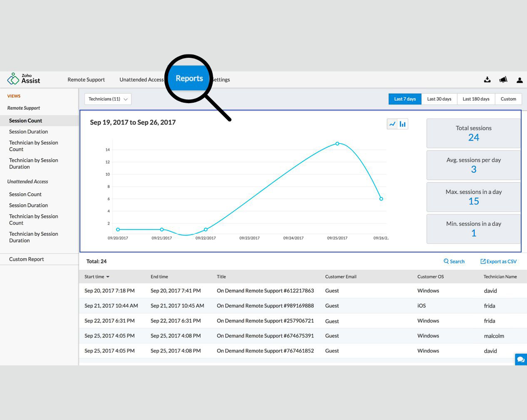Viewport: 527px width, 420px height.
Task: Click the chart data point for 09/22/2017
Action: click(206, 230)
